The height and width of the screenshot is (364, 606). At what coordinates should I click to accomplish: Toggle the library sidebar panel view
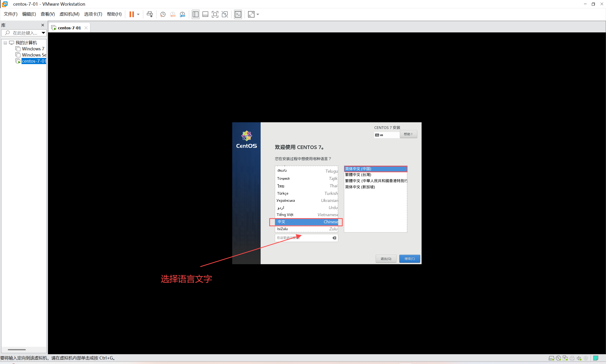(x=195, y=14)
